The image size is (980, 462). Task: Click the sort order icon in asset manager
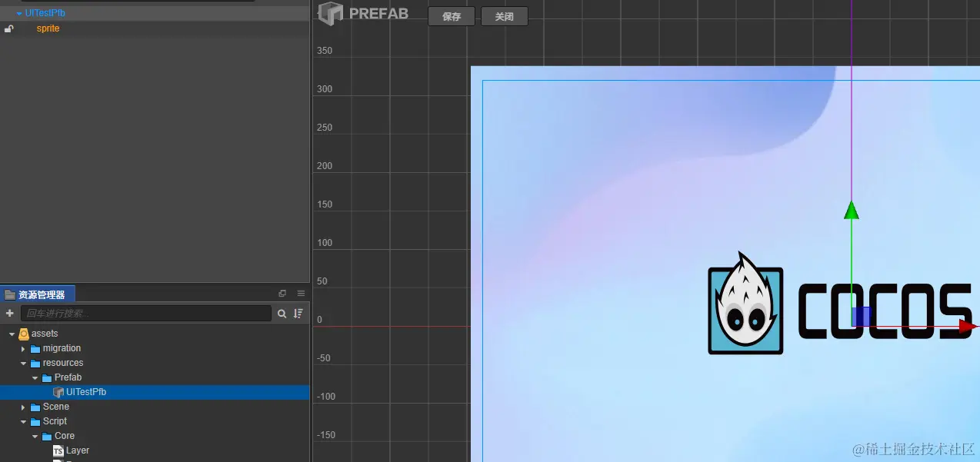pyautogui.click(x=298, y=314)
